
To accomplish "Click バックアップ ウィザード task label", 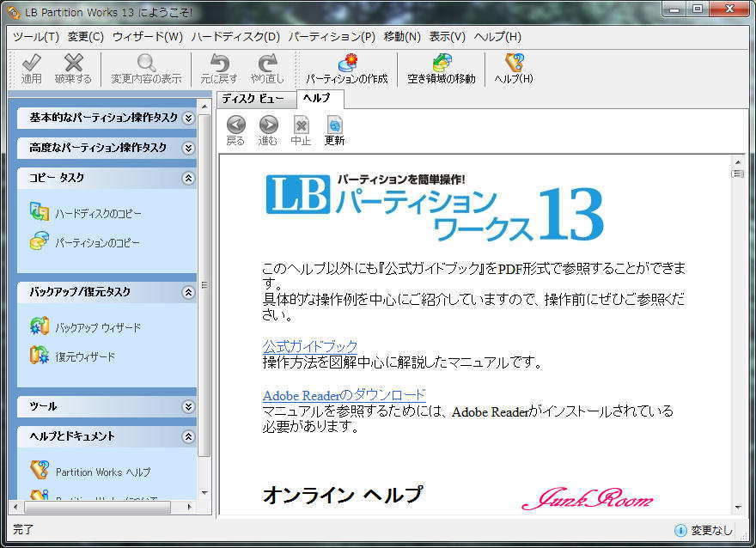I will [98, 328].
